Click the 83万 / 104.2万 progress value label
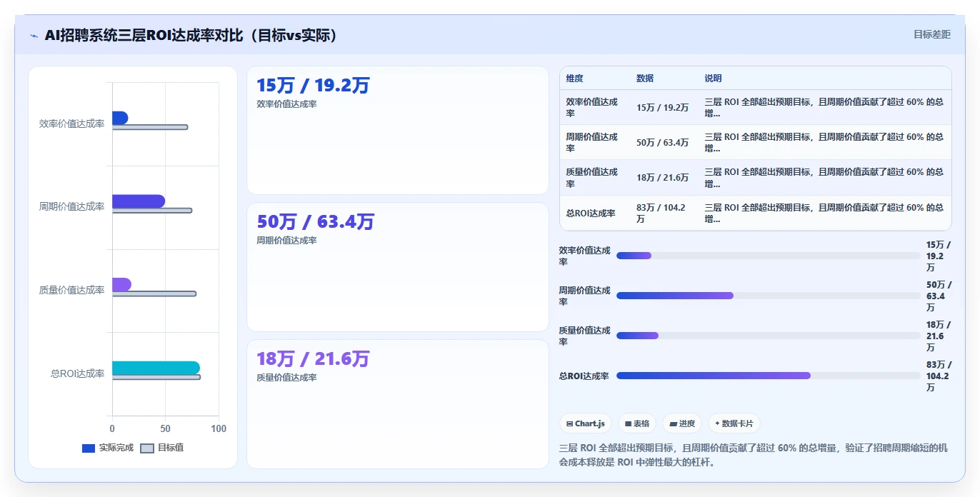The image size is (980, 497). tap(939, 376)
